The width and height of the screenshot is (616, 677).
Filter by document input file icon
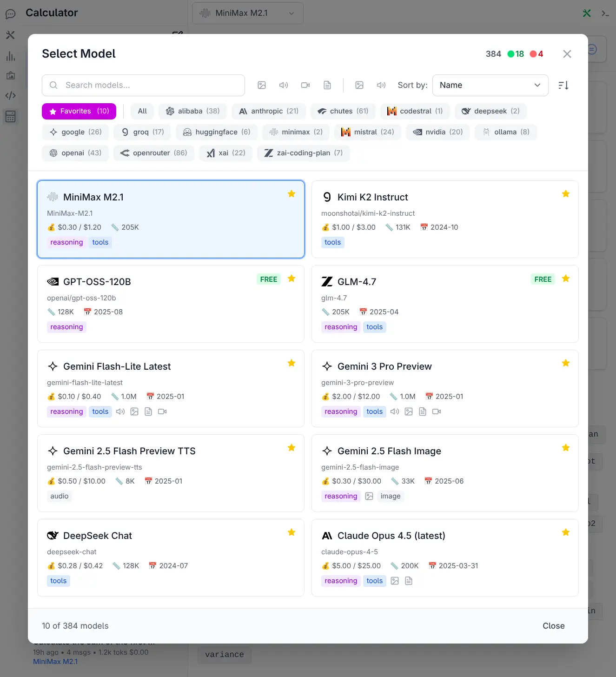(x=327, y=85)
